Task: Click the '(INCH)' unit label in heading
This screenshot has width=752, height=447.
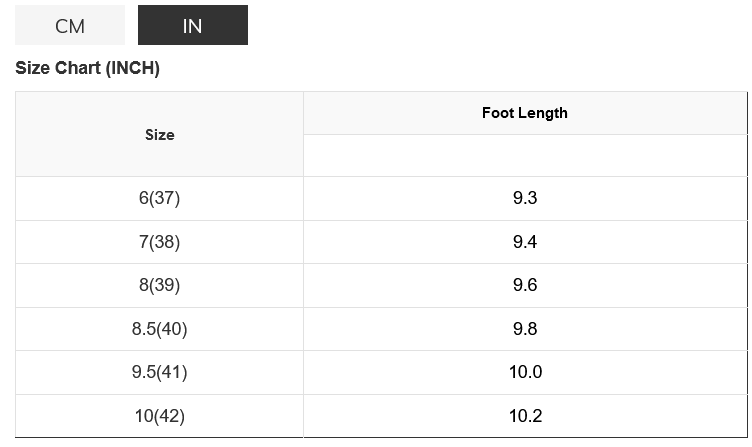Action: [132, 69]
